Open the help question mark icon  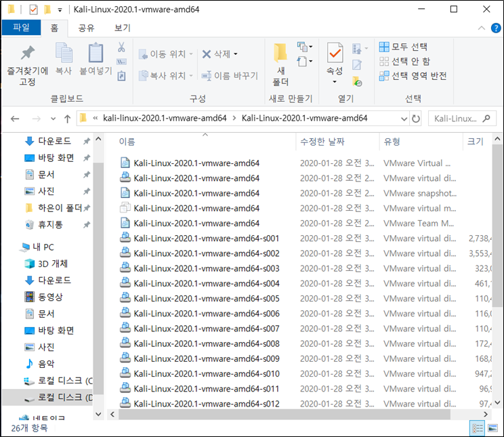click(496, 28)
